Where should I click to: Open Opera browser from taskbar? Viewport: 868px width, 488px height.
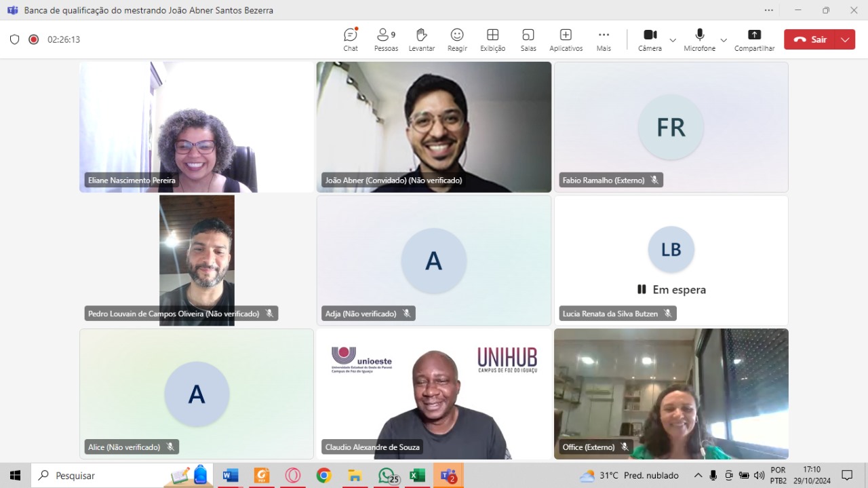pyautogui.click(x=293, y=475)
